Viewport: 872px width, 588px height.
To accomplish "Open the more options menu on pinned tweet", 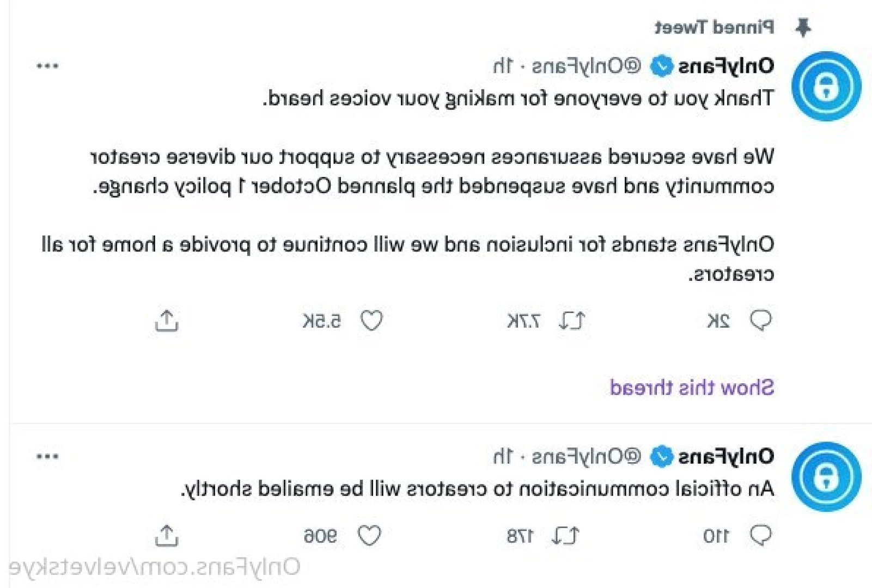I will tap(47, 66).
